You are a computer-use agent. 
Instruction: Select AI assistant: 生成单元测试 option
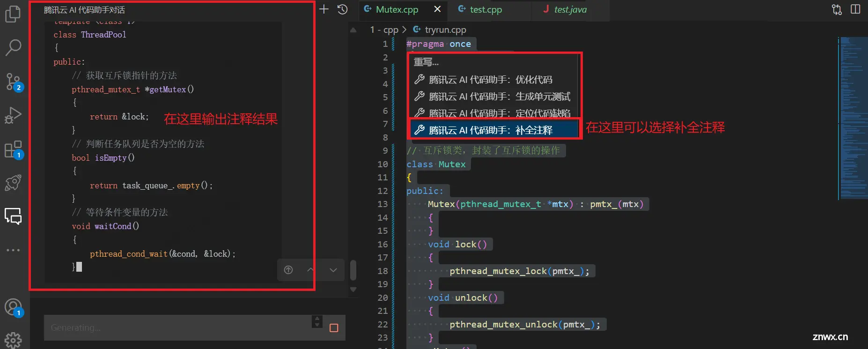pyautogui.click(x=494, y=97)
